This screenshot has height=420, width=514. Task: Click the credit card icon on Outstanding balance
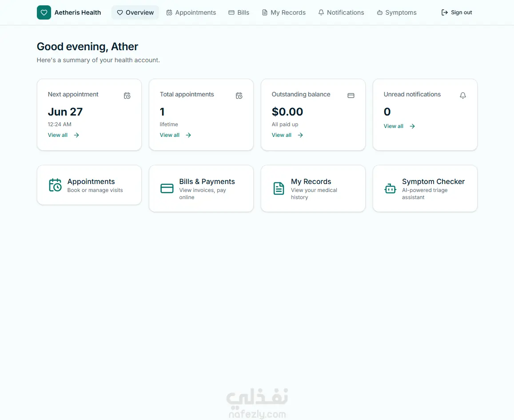tap(351, 96)
